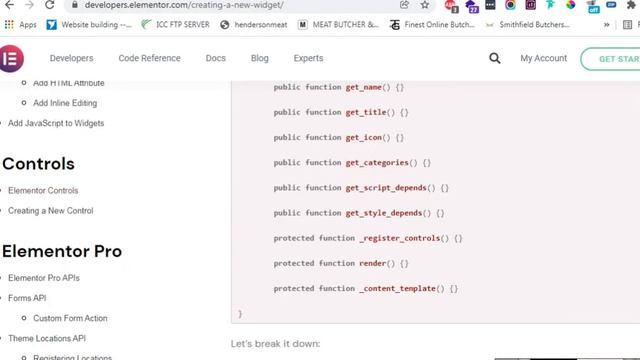Open Add JavaScript to Widgets link
Image resolution: width=640 pixels, height=360 pixels.
(x=56, y=123)
